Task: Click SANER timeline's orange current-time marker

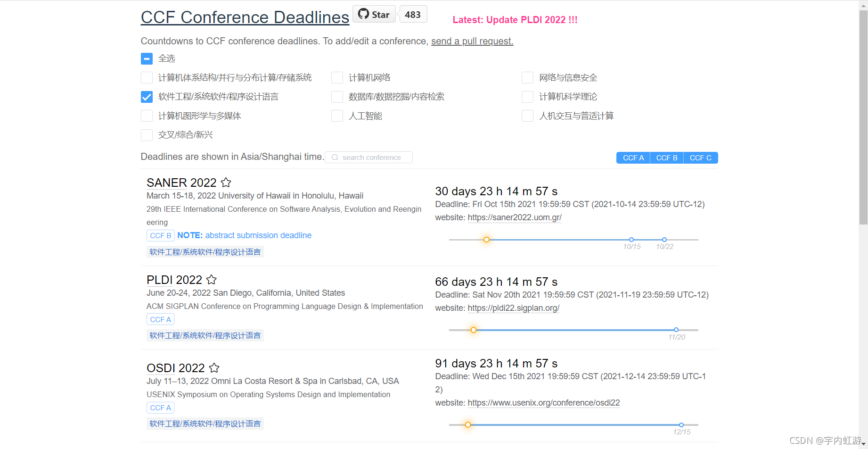Action: pyautogui.click(x=487, y=240)
